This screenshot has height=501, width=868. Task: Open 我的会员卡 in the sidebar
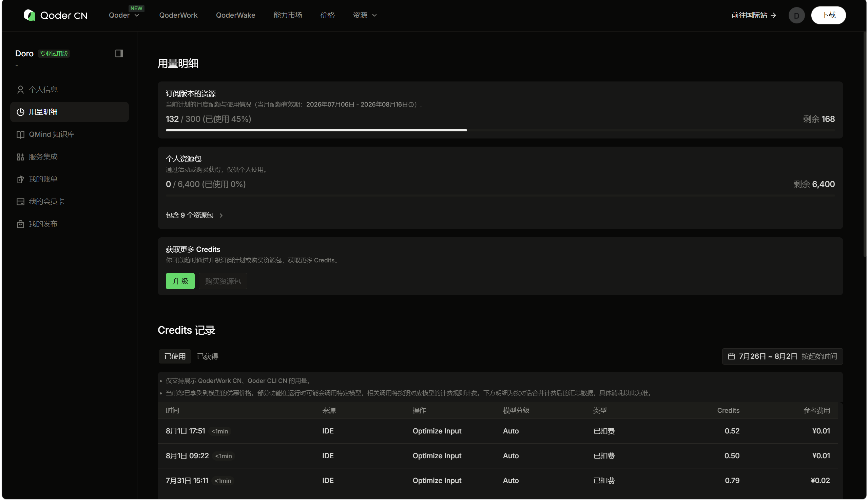coord(70,202)
